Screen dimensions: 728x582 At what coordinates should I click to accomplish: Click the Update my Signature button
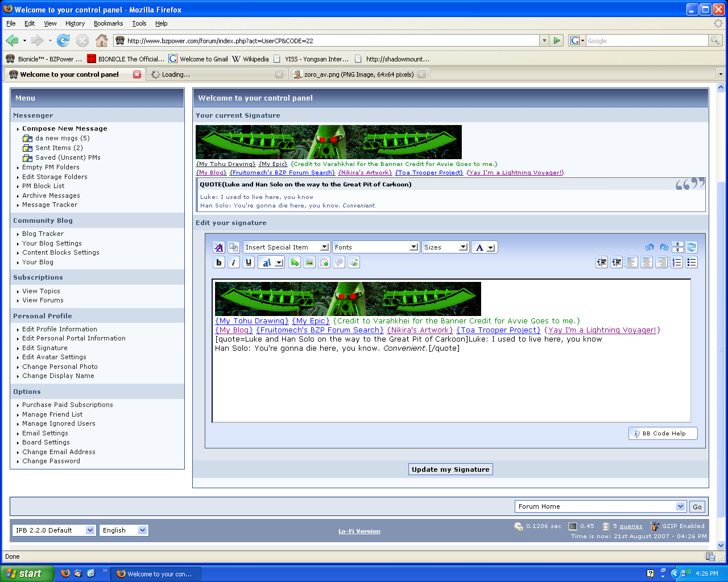pyautogui.click(x=450, y=469)
